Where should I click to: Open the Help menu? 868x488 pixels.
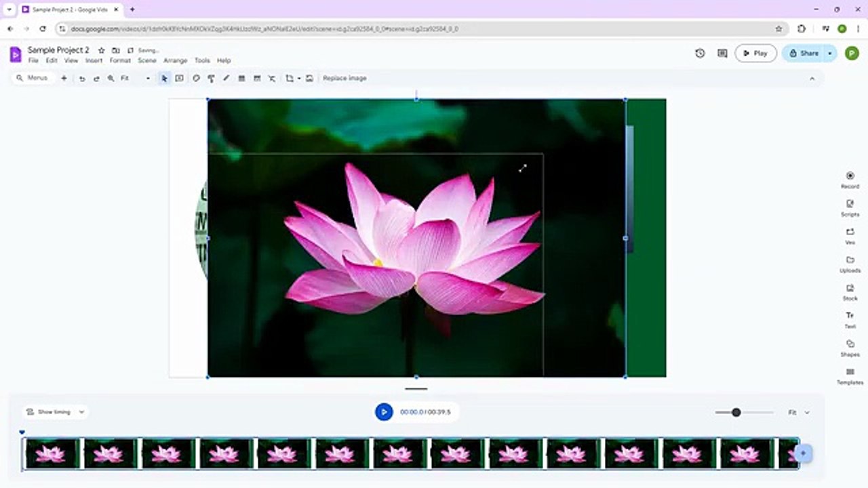click(224, 60)
